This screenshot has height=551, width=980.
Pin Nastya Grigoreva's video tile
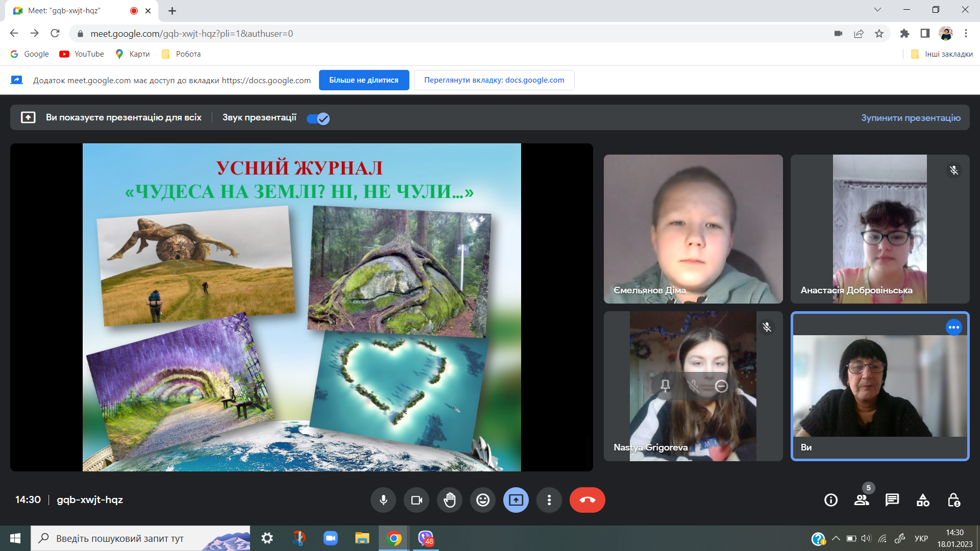(665, 386)
